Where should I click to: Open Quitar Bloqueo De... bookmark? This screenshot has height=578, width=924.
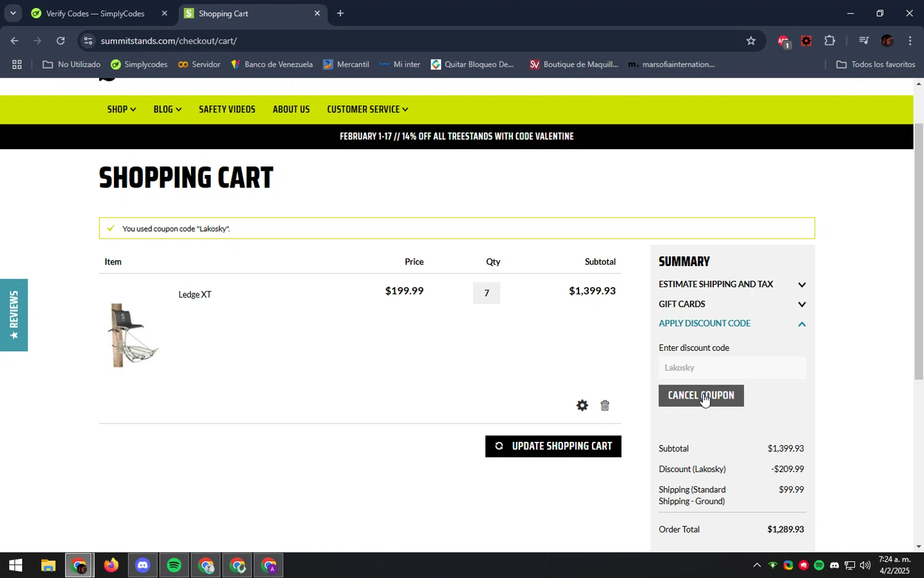(x=472, y=64)
